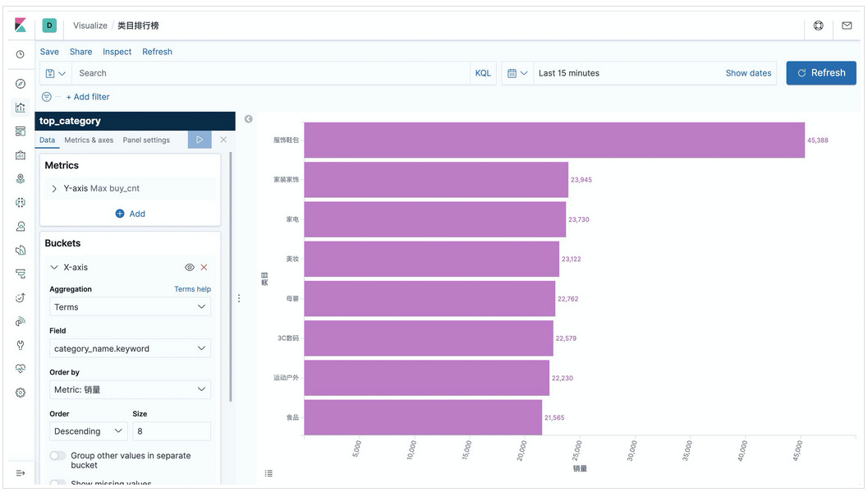Expand the Y-axis Max buy_cnt metric
The image size is (868, 497).
point(53,189)
